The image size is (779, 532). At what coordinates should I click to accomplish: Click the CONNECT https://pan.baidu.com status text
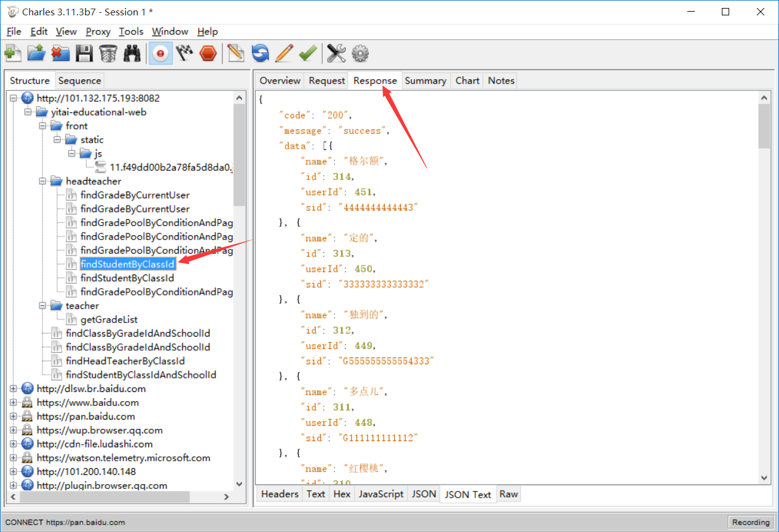(x=65, y=522)
